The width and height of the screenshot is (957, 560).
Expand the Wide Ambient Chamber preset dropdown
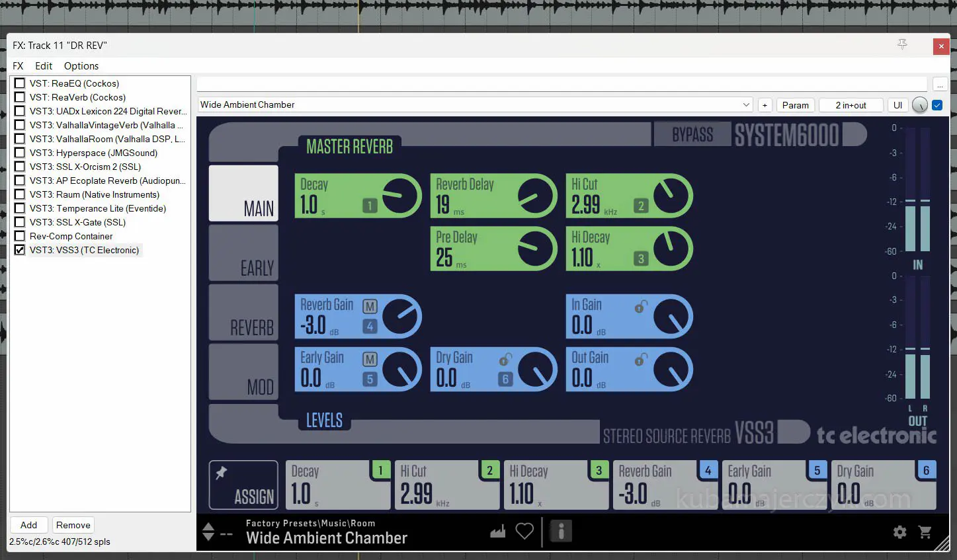[746, 105]
